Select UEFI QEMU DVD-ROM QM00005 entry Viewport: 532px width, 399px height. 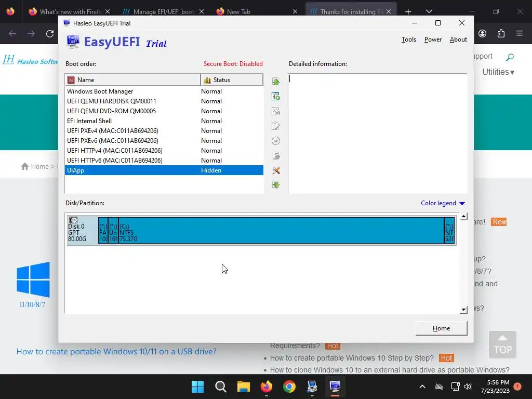click(164, 111)
